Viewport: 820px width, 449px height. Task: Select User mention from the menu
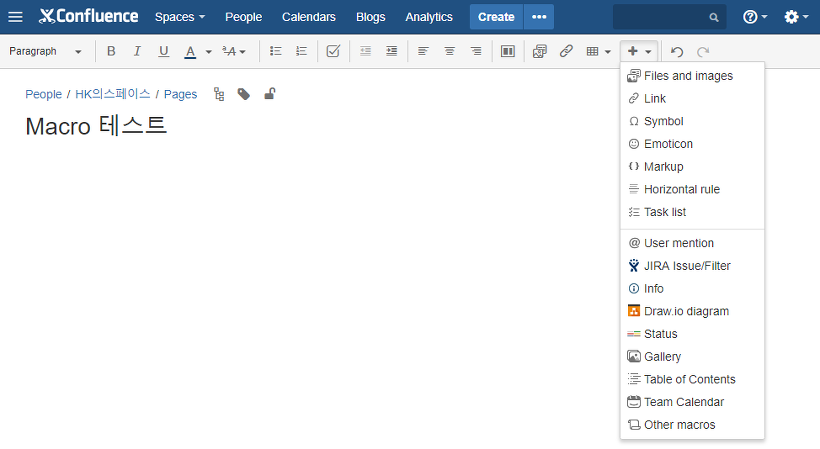[x=692, y=243]
